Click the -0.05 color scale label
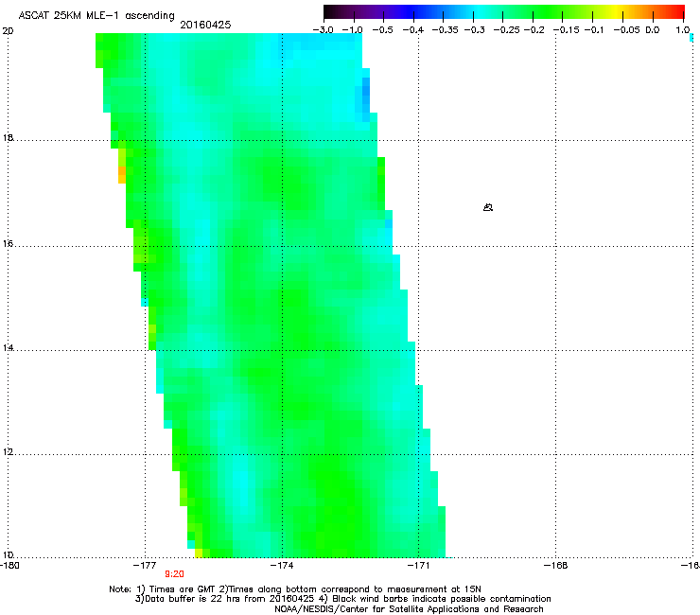The height and width of the screenshot is (615, 700). [x=626, y=30]
